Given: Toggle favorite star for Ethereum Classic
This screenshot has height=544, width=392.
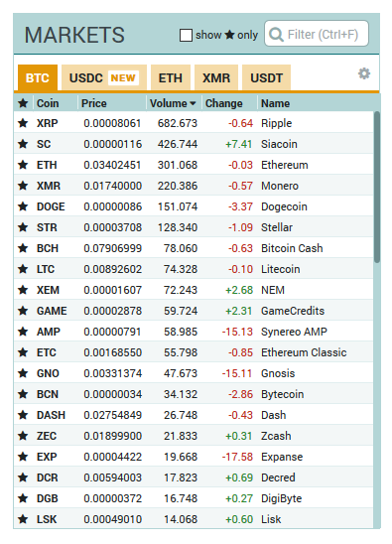Looking at the screenshot, I should (23, 352).
